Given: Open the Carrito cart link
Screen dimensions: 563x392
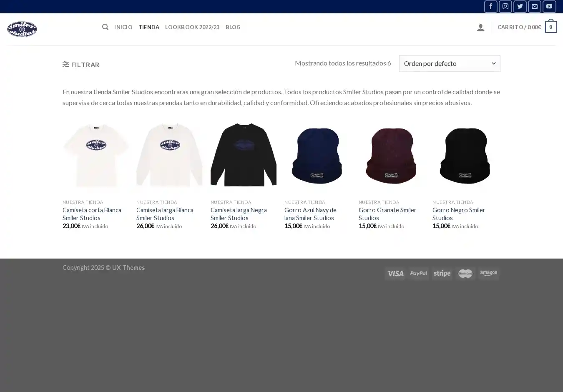Looking at the screenshot, I should (519, 27).
